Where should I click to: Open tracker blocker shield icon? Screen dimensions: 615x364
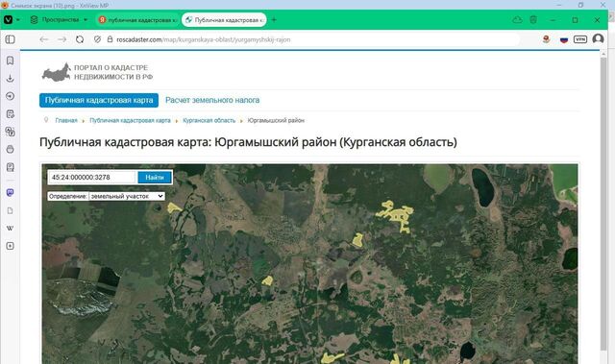[x=98, y=39]
